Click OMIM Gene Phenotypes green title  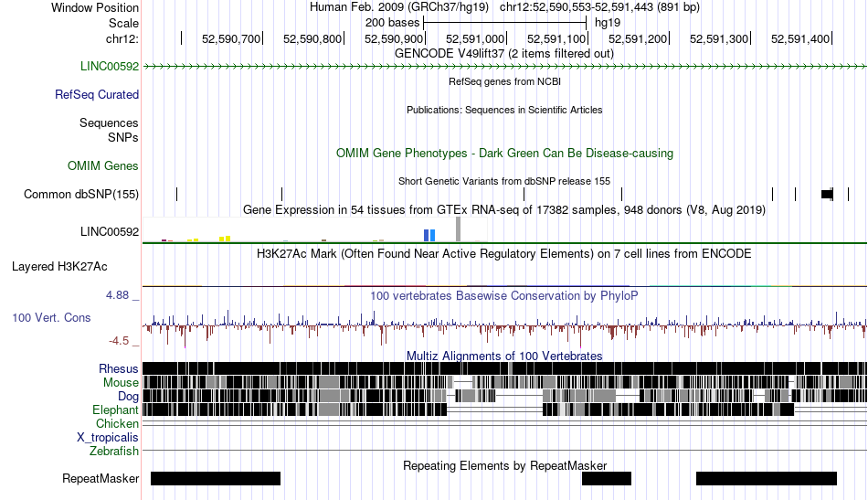[505, 154]
